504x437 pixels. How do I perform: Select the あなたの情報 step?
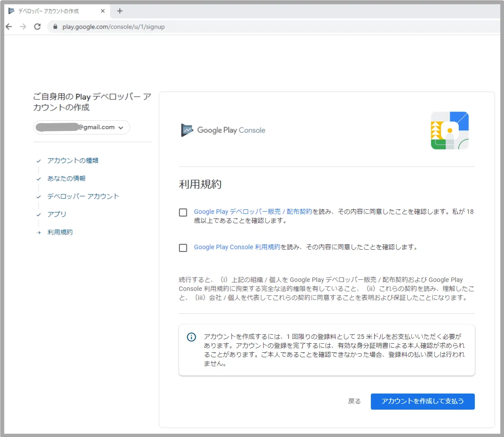tap(66, 178)
